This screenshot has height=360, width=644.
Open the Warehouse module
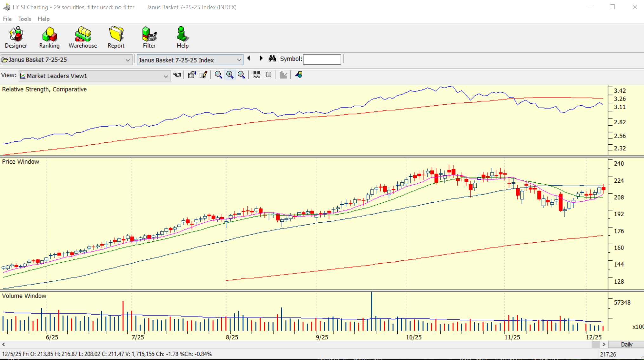(x=83, y=37)
